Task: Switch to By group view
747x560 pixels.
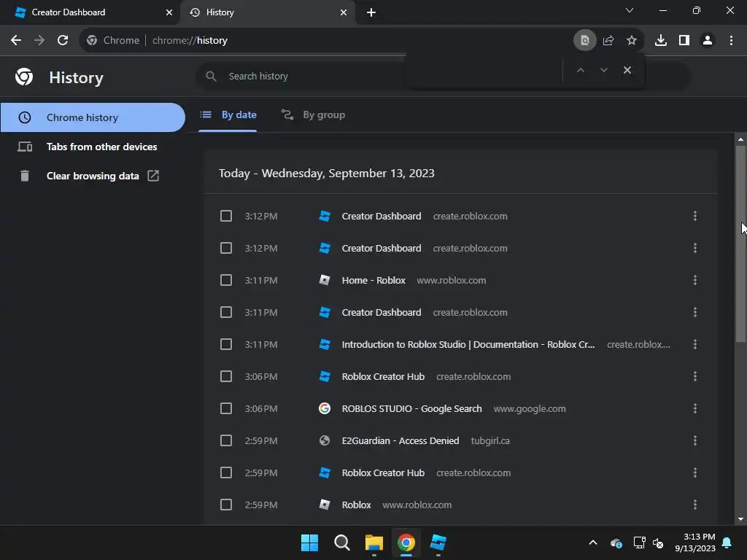Action: pyautogui.click(x=313, y=114)
